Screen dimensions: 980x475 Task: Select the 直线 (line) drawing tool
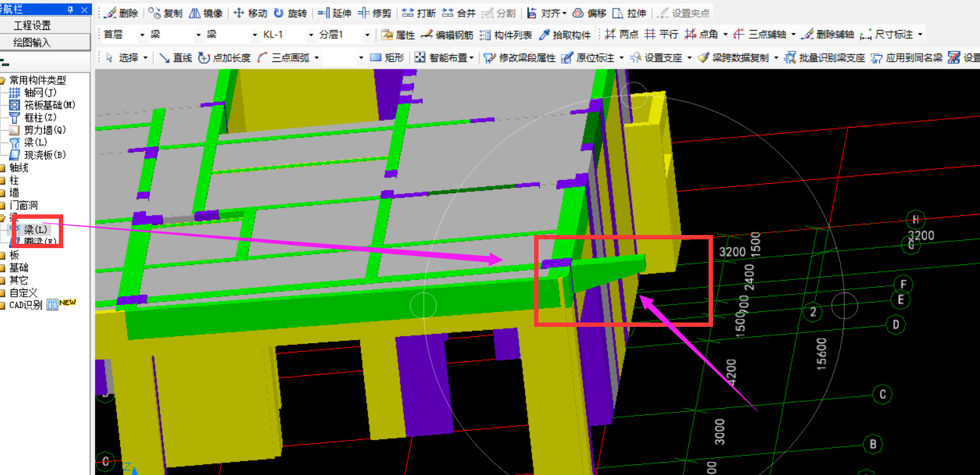tap(175, 57)
